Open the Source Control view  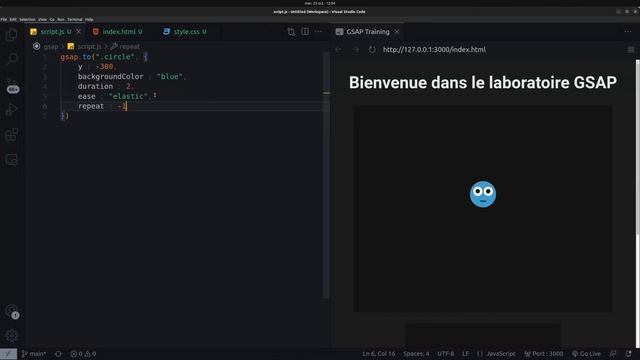click(12, 86)
